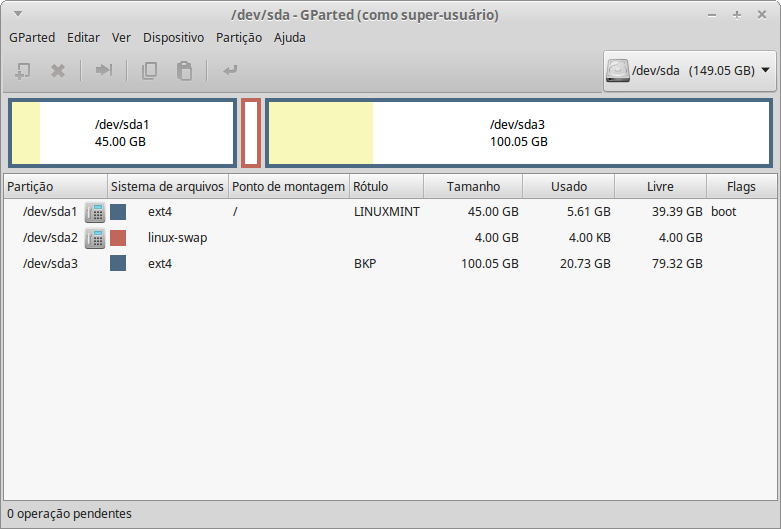
Task: Click the 4.00 KB used cell
Action: 589,238
